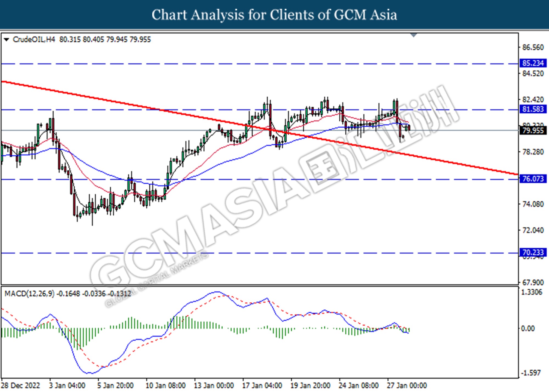The image size is (549, 392).
Task: Click the MACD values -0.1648 -0.0336 -0.1312
Action: click(94, 294)
